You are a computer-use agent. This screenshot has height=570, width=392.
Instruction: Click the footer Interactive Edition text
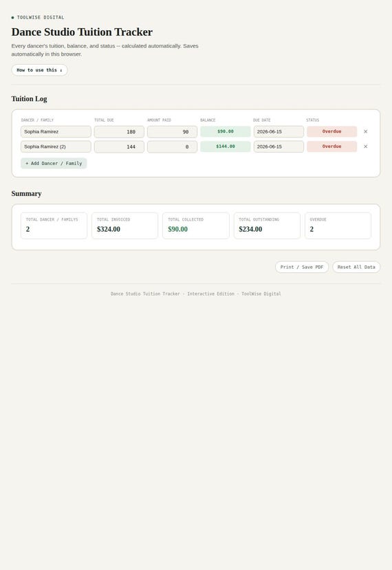coord(210,294)
